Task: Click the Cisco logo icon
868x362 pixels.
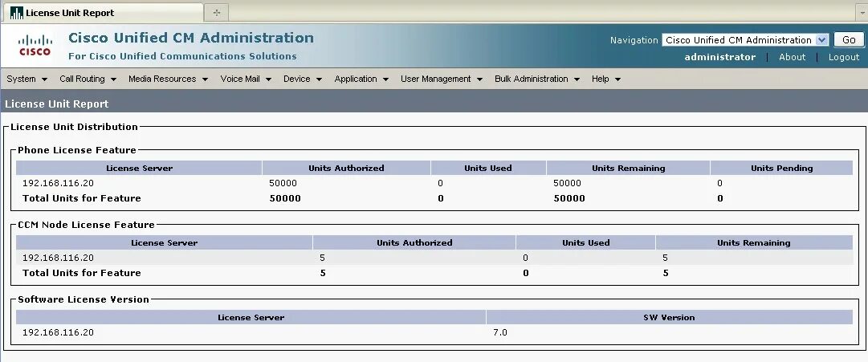Action: (x=35, y=46)
